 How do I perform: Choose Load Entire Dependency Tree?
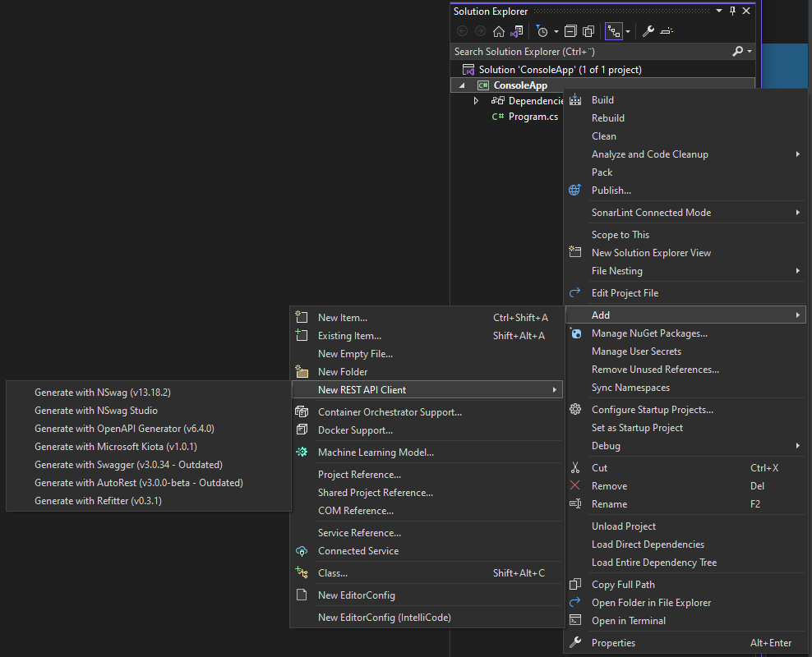(685, 563)
